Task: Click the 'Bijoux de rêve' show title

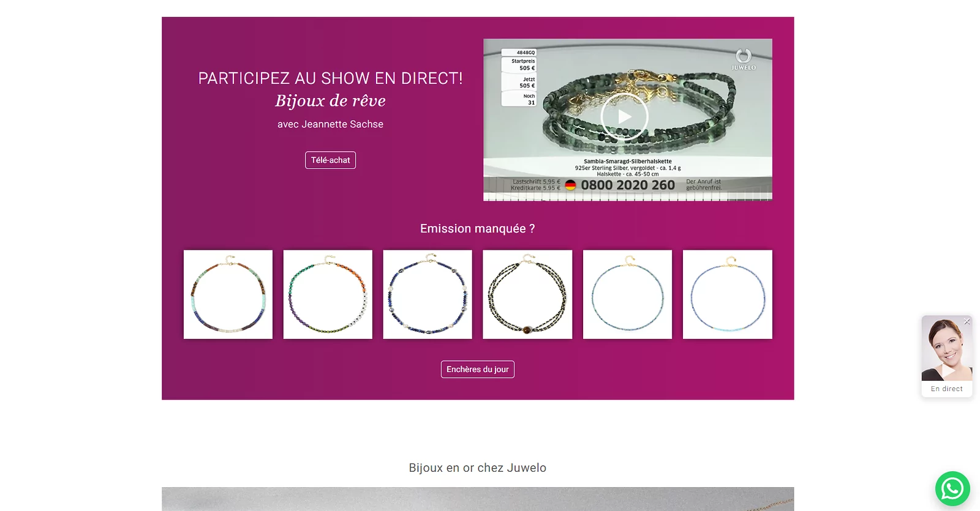Action: [330, 100]
